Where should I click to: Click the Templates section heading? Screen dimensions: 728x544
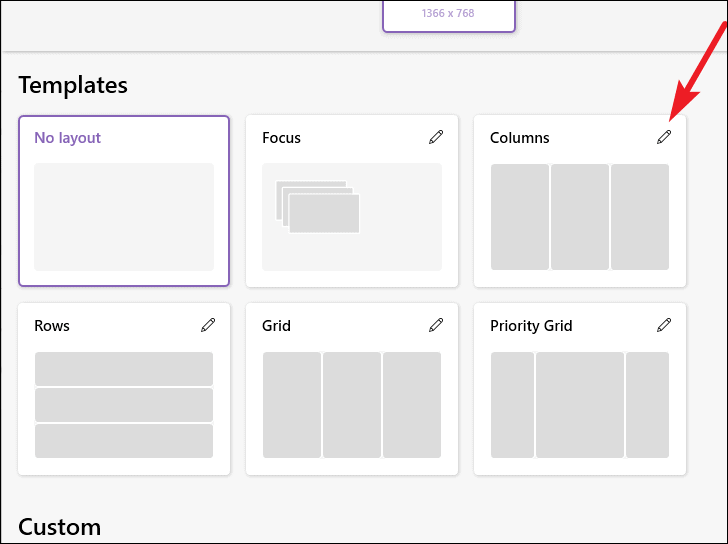tap(73, 85)
